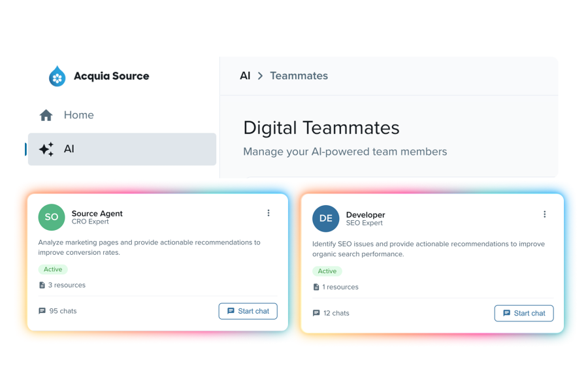Viewport: 588px width, 392px height.
Task: Click the AI sparkles icon in sidebar
Action: (46, 150)
